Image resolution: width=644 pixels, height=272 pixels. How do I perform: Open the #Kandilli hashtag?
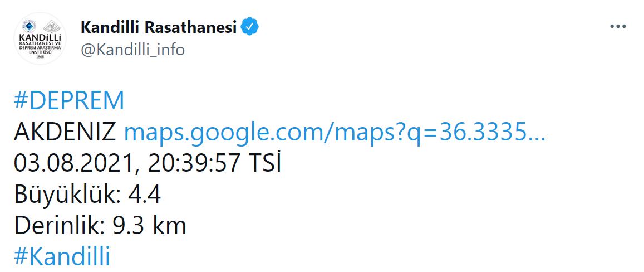61,258
